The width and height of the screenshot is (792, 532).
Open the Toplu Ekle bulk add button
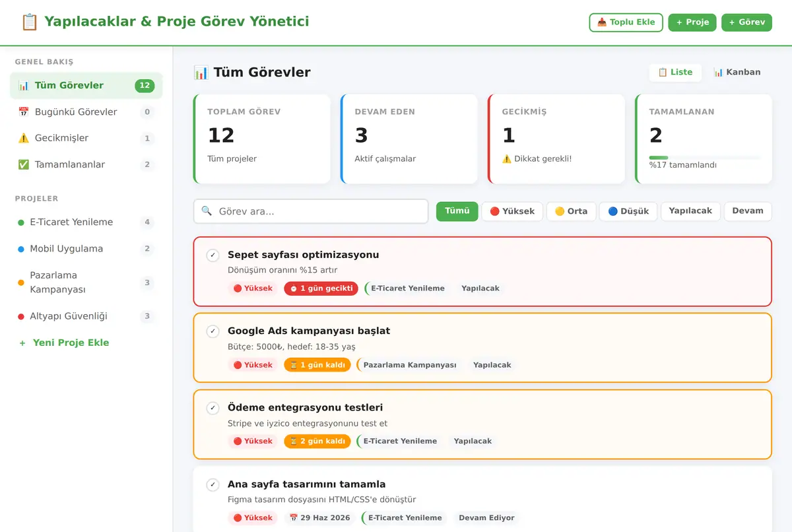626,22
